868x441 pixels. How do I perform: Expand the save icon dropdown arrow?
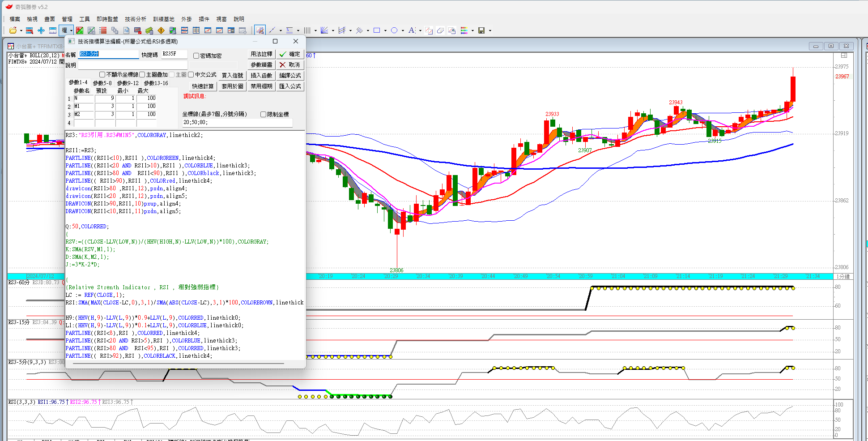pos(490,31)
